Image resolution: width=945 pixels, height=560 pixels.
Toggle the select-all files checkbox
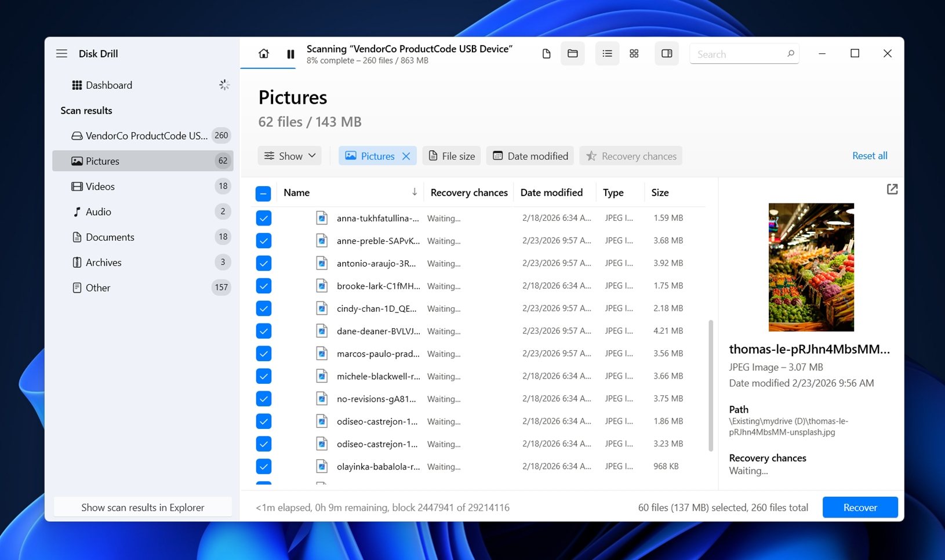click(x=264, y=192)
